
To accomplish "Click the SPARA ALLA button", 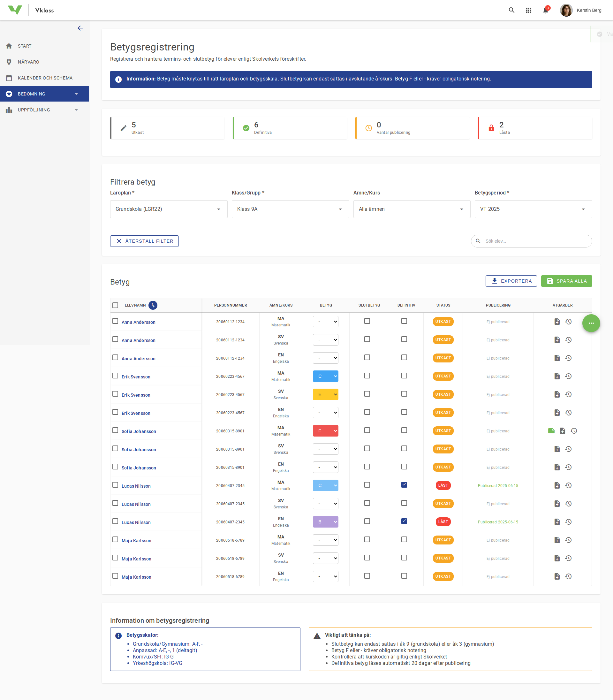I will pyautogui.click(x=566, y=281).
